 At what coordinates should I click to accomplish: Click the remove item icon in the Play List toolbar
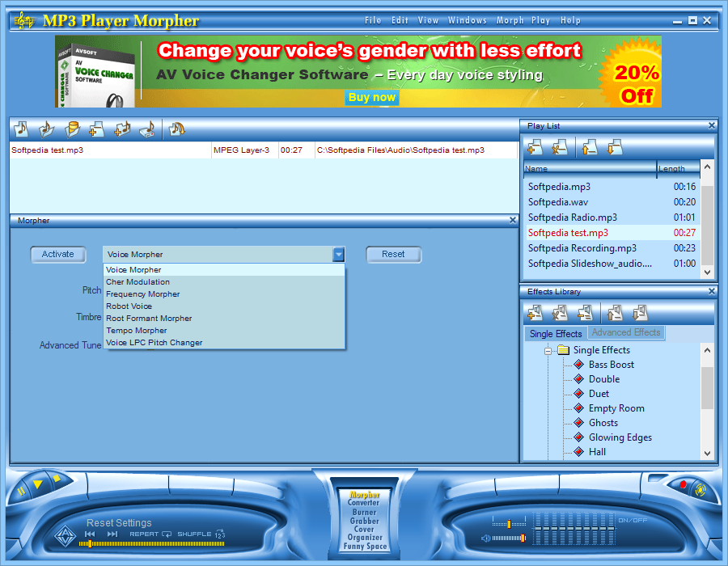(x=560, y=148)
